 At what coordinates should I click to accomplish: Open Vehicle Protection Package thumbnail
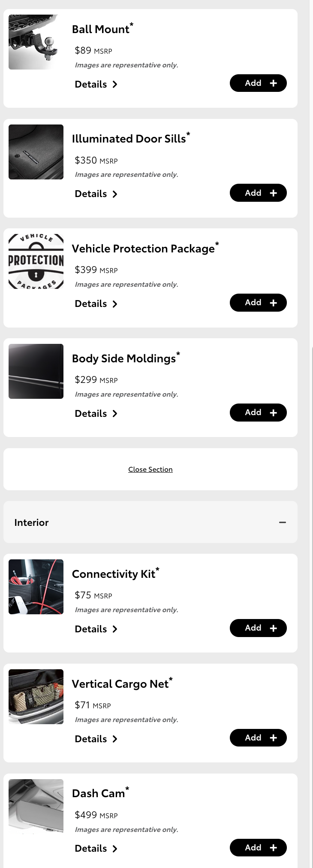point(36,261)
